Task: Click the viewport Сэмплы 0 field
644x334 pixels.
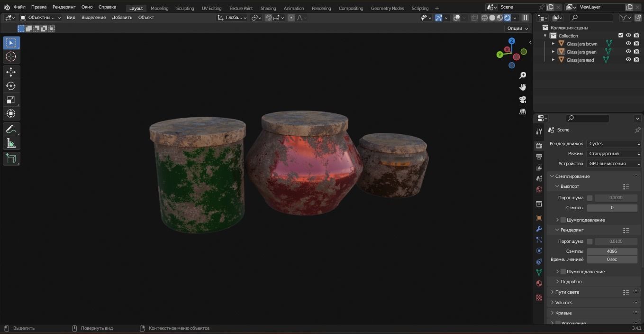Action: pos(612,208)
